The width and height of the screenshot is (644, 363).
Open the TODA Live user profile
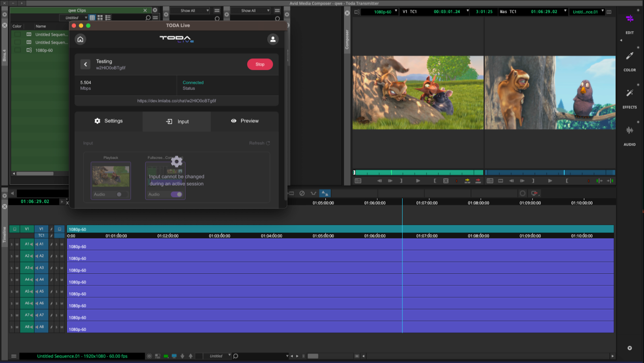(x=273, y=39)
